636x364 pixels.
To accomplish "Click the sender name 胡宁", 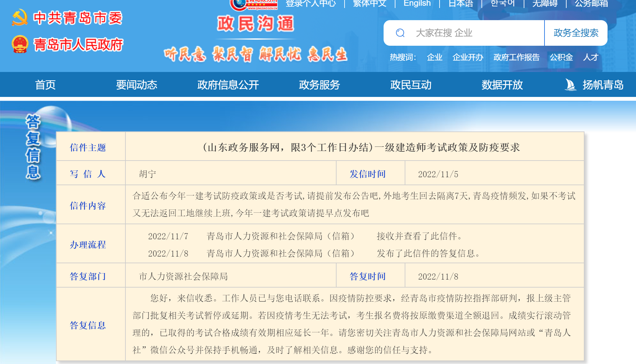I will click(x=147, y=174).
